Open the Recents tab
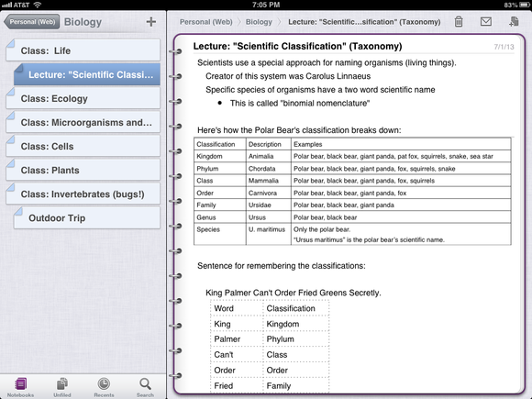The width and height of the screenshot is (532, 399). (104, 387)
